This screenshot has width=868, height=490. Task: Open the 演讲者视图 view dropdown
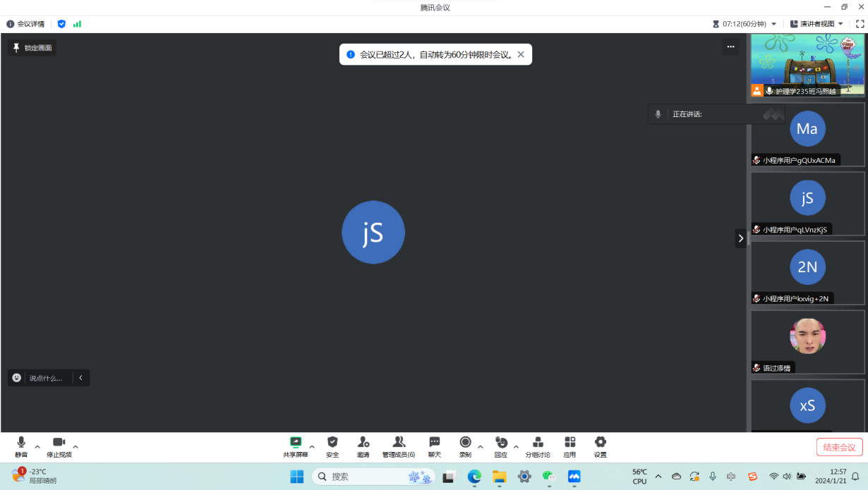(816, 24)
